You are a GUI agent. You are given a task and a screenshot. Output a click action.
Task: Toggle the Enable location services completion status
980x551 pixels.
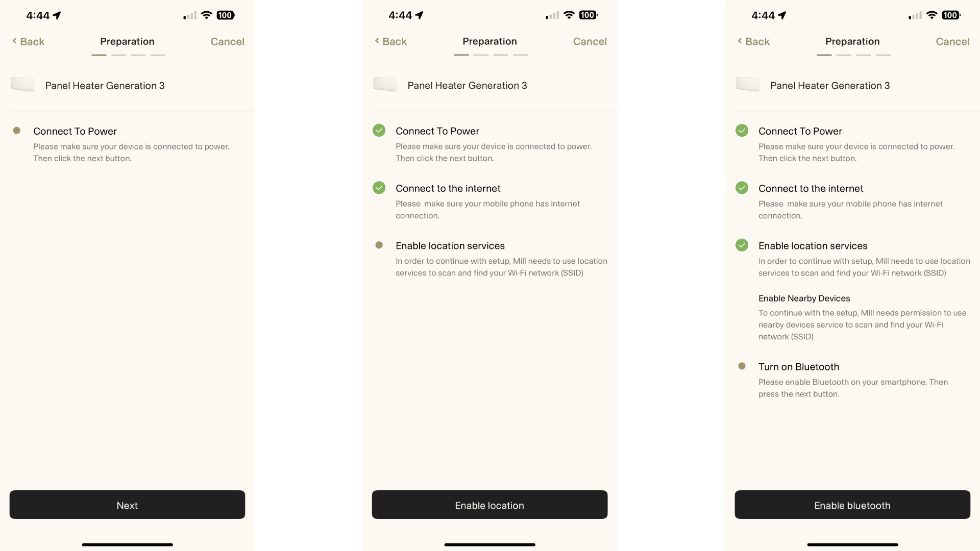point(379,245)
